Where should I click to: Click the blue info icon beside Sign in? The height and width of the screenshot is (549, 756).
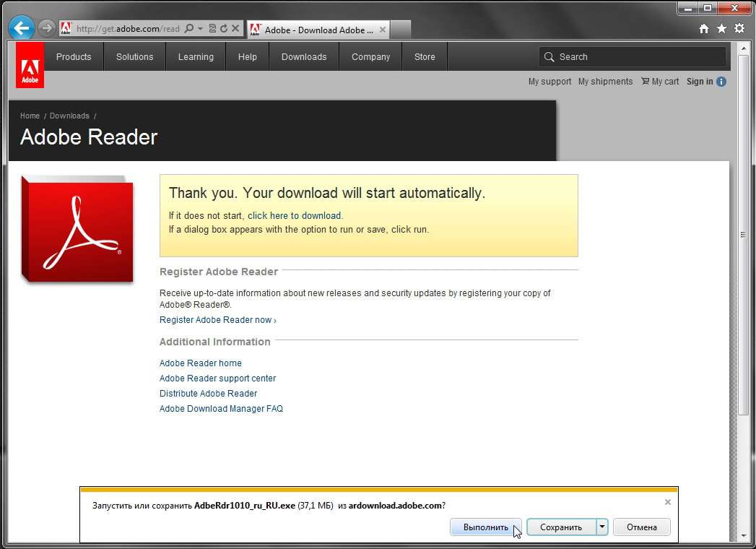coord(721,82)
